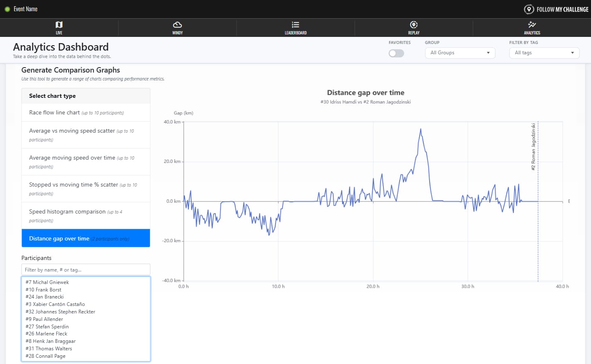Pick participant #26 Marlene Fleck

coord(46,334)
